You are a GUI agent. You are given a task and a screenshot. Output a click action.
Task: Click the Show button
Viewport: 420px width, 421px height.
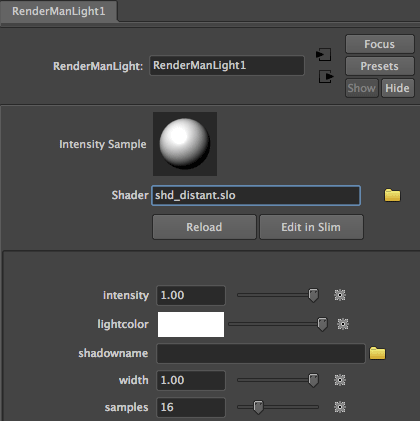[x=362, y=88]
